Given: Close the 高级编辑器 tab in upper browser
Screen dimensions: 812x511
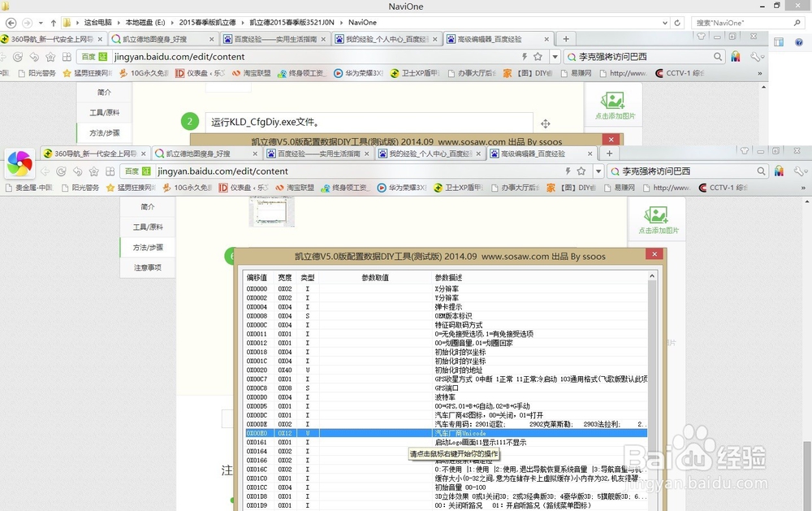Looking at the screenshot, I should pyautogui.click(x=546, y=39).
